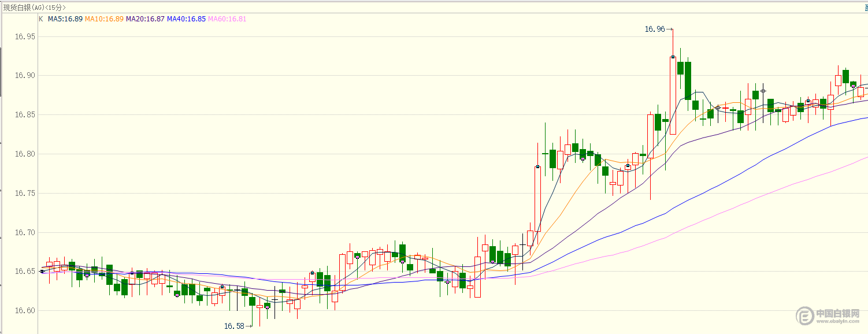Click the pink MA60:16.81 indicator label

227,19
